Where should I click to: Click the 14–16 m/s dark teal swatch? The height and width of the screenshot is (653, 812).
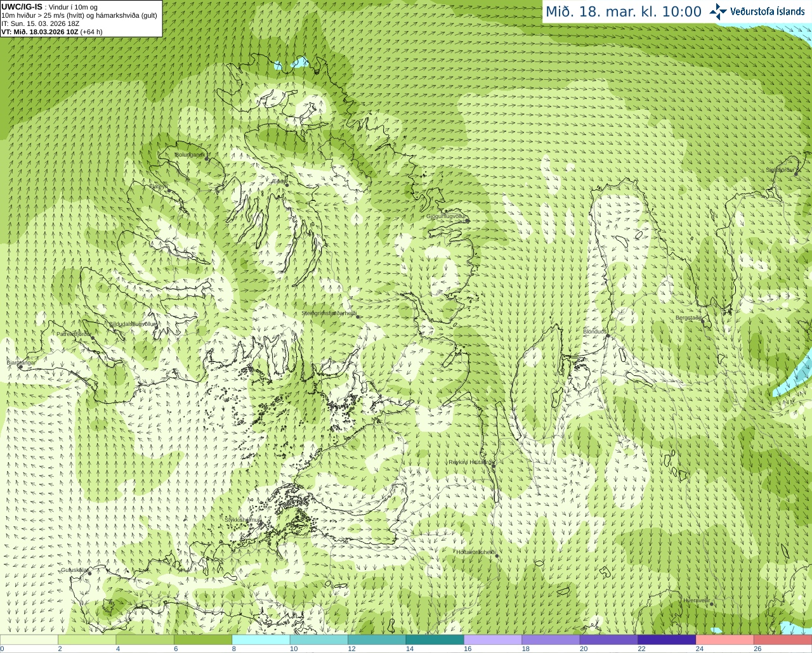tap(435, 640)
